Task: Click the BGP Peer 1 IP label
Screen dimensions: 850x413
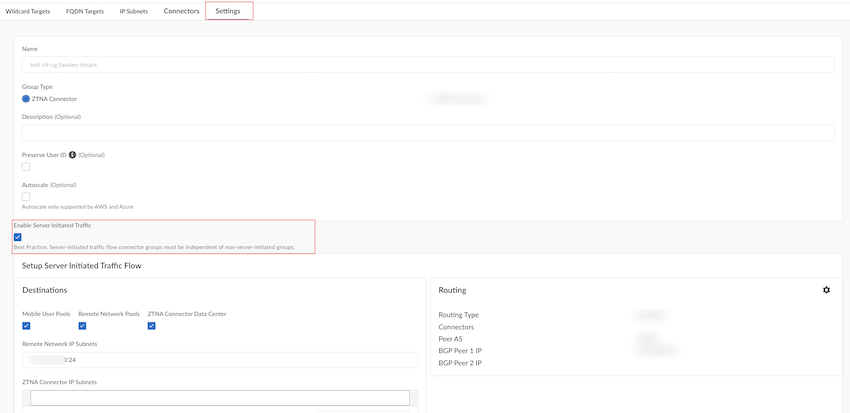Action: coord(460,351)
